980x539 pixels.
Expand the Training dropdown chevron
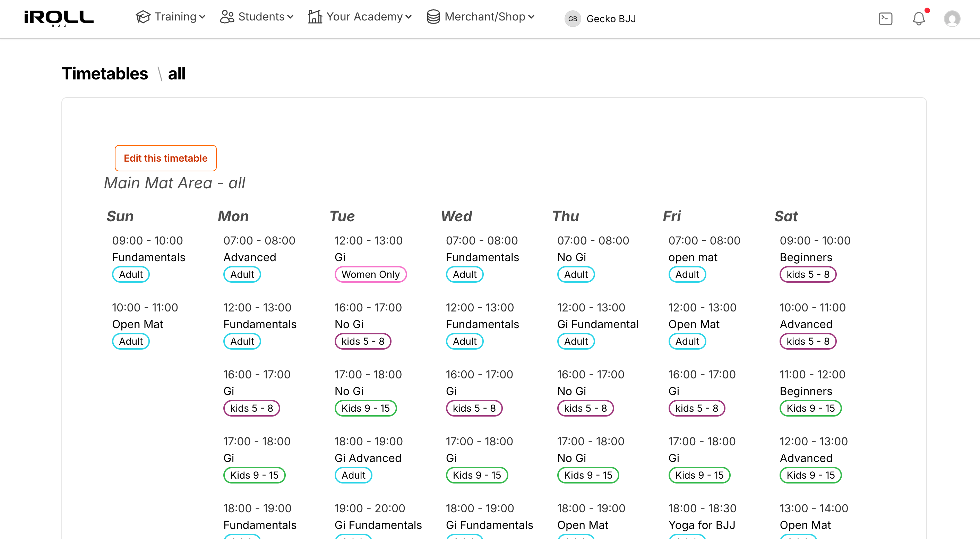[x=202, y=17]
